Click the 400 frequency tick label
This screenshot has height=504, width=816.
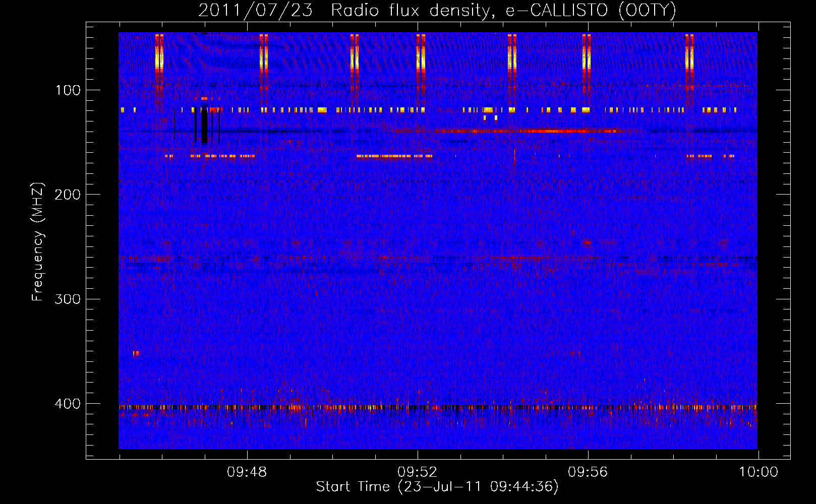tap(68, 404)
